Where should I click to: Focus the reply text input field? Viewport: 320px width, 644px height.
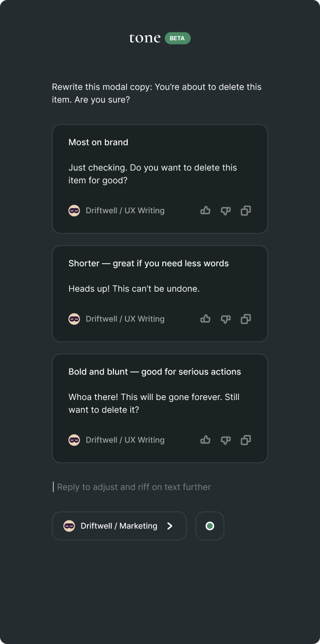click(134, 487)
